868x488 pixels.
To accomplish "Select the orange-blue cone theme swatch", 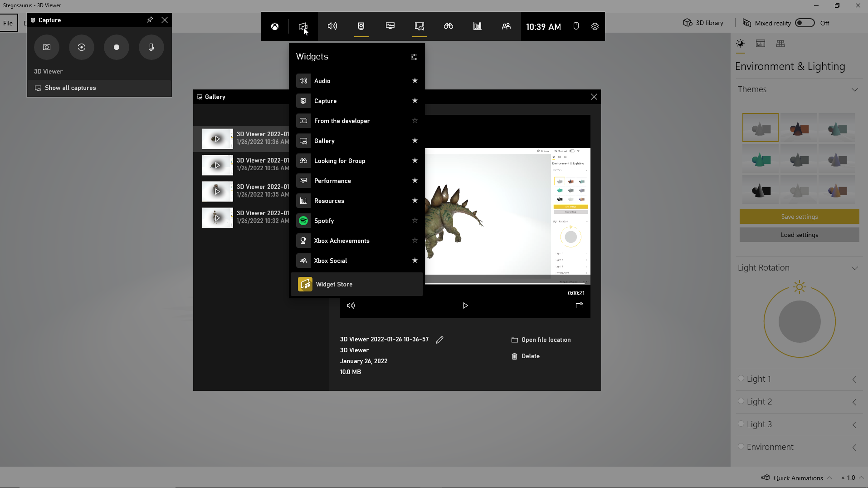I will pyautogui.click(x=837, y=189).
